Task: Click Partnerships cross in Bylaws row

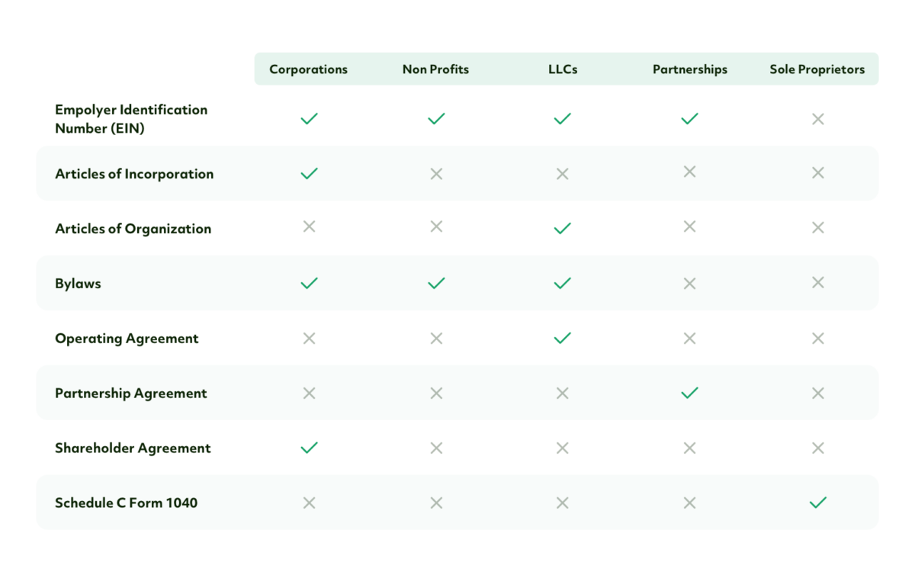Action: click(690, 283)
